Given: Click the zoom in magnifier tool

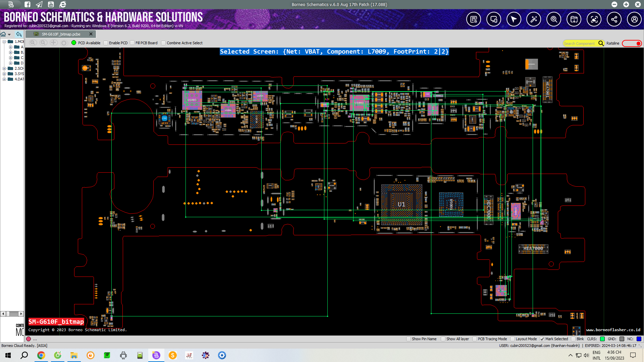Looking at the screenshot, I should coord(33,43).
